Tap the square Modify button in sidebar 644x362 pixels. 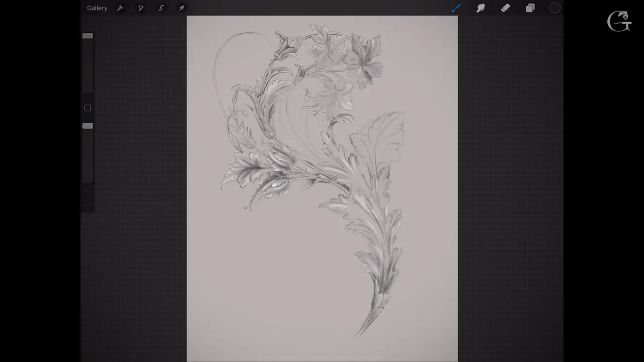click(88, 108)
